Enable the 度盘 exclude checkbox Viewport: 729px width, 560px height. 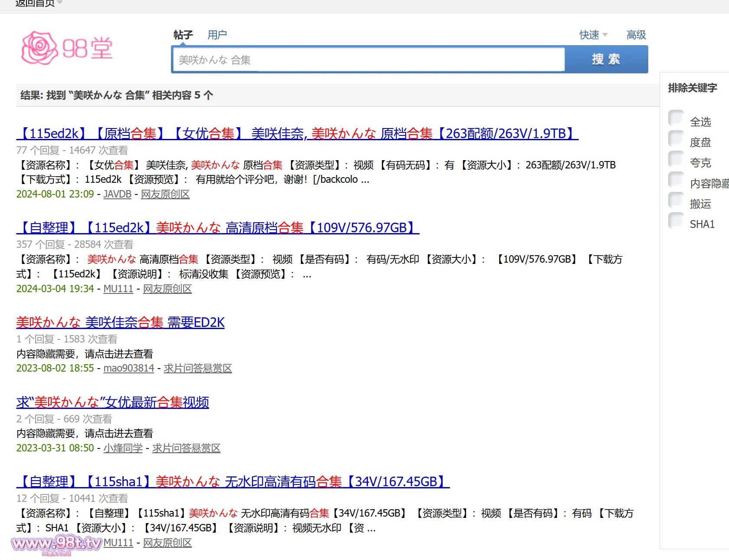click(x=676, y=138)
